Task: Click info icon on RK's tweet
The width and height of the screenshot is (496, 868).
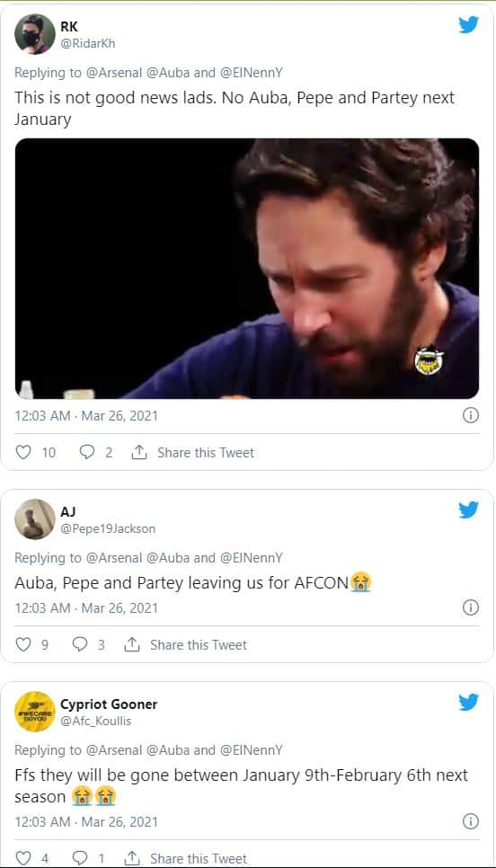Action: point(471,415)
